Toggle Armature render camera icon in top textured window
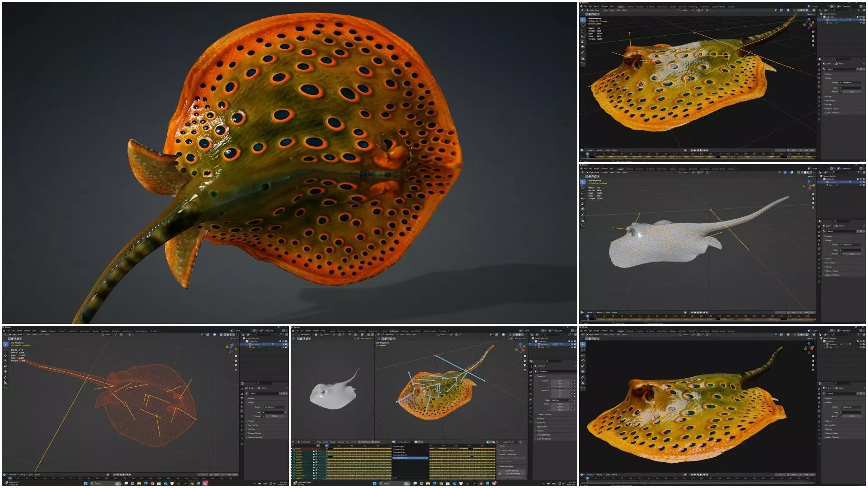 pos(863,20)
